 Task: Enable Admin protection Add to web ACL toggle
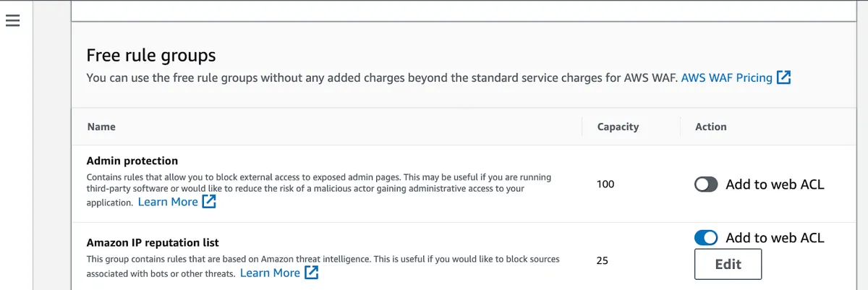point(706,184)
